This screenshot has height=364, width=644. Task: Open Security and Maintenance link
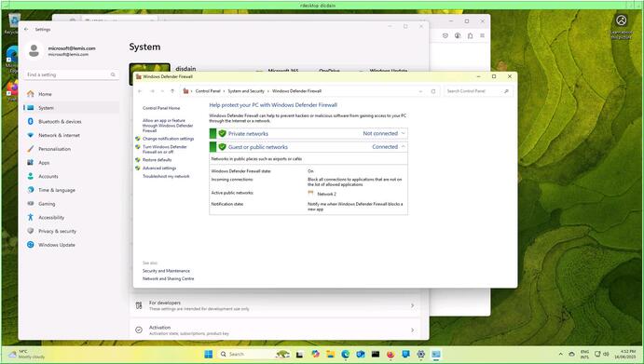166,271
